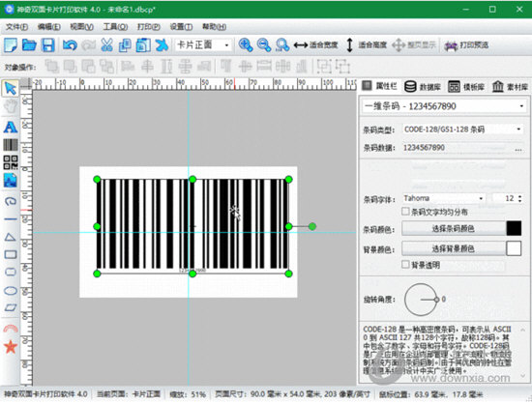Click the barcode's bottom-right resize handle

coord(289,274)
